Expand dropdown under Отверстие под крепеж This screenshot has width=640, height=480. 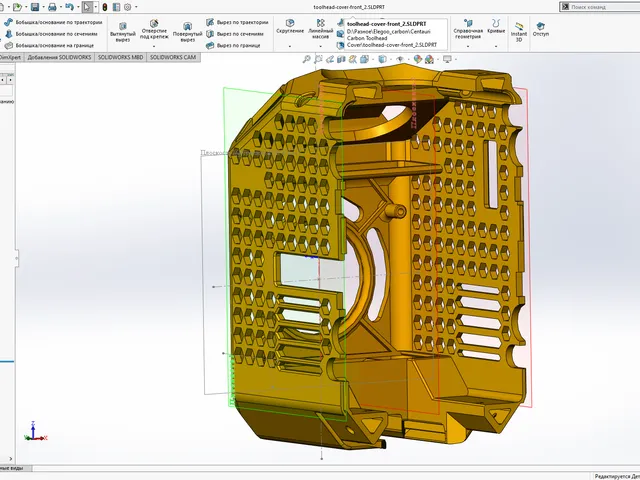(154, 46)
